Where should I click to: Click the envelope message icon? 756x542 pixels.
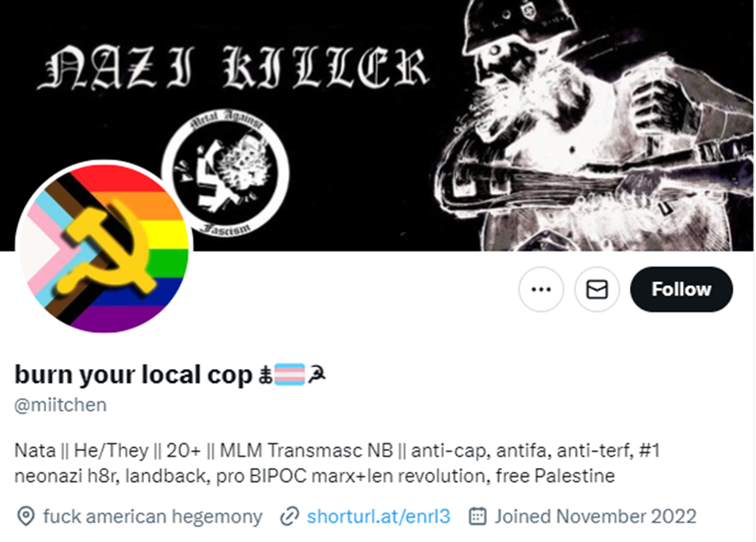(597, 289)
